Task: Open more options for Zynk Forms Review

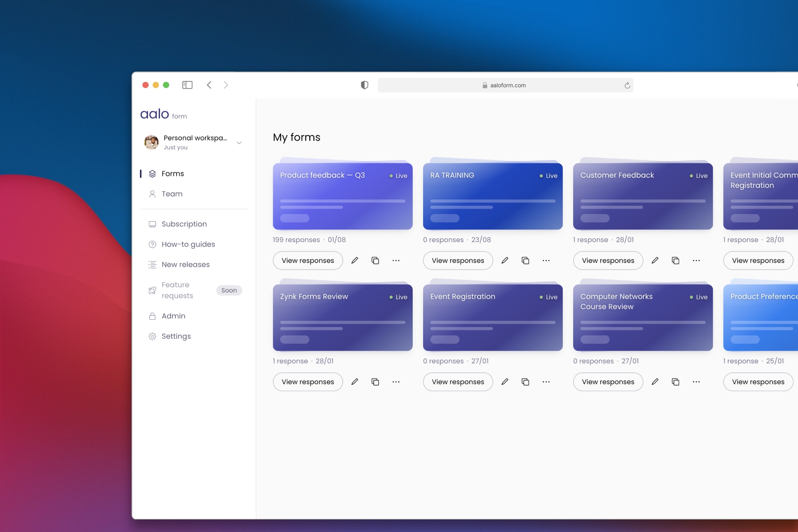Action: pyautogui.click(x=396, y=382)
